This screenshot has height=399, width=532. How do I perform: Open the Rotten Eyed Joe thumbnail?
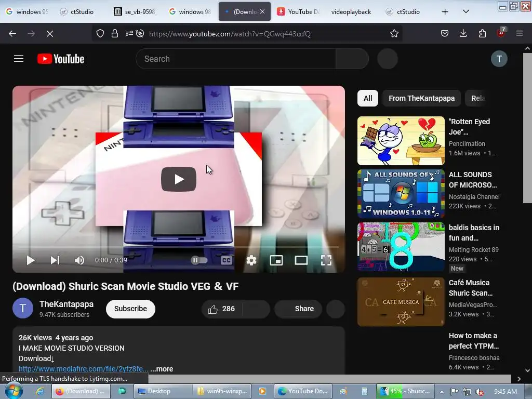click(401, 141)
